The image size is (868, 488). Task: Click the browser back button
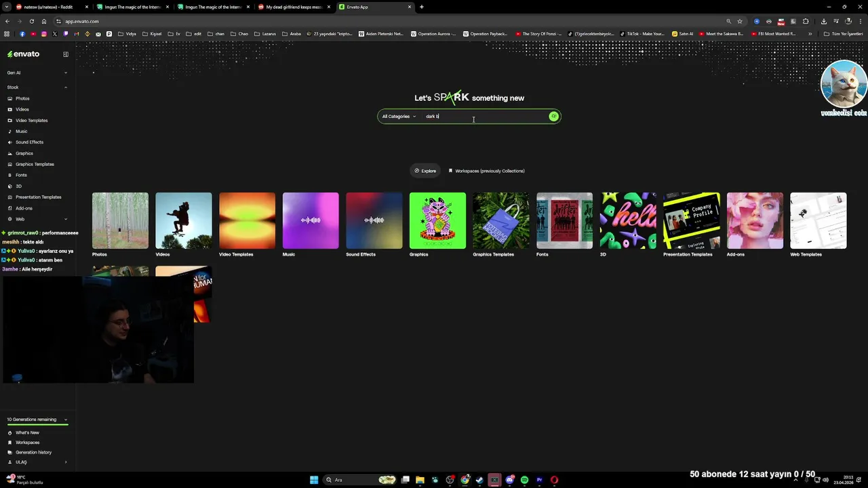tap(7, 21)
